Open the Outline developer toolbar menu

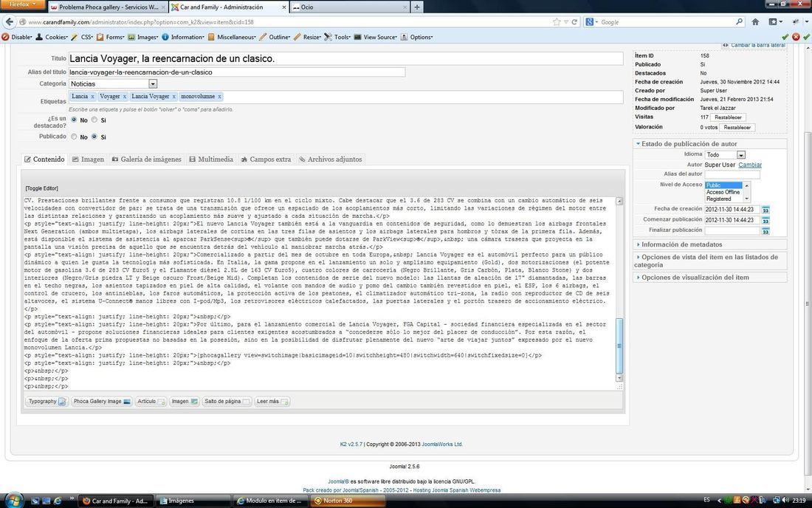coord(275,37)
